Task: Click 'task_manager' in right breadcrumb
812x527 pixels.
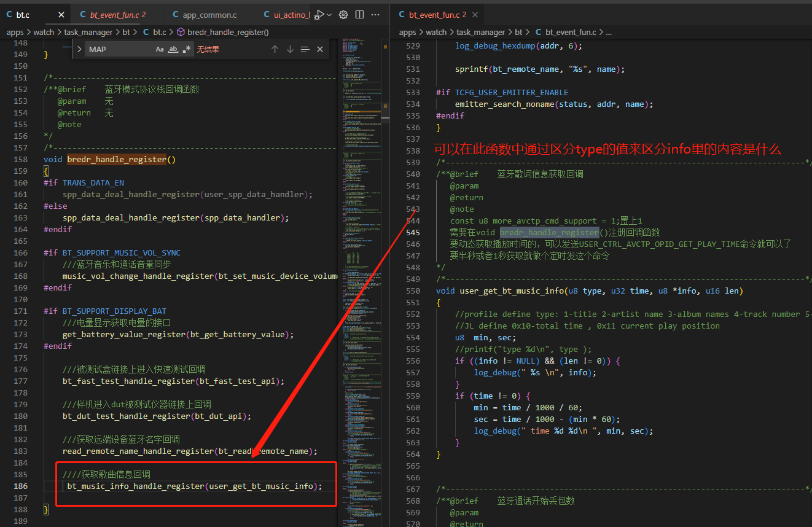Action: point(481,32)
